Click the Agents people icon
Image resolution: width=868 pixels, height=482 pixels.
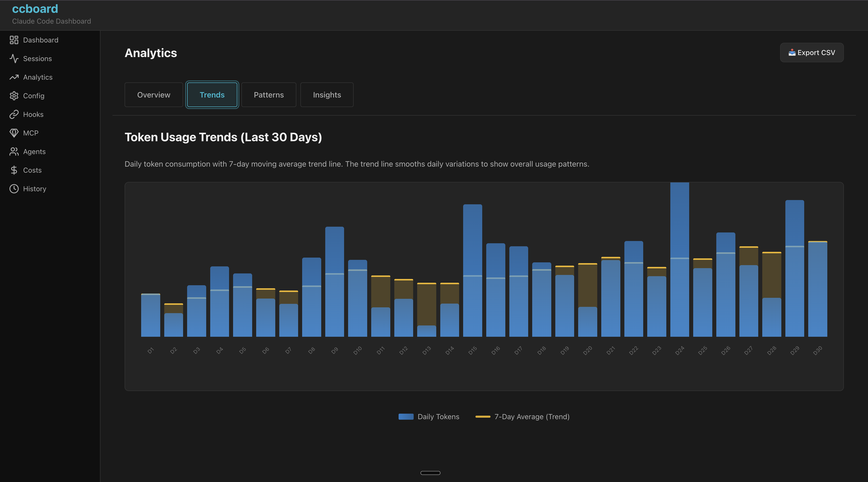coord(14,151)
